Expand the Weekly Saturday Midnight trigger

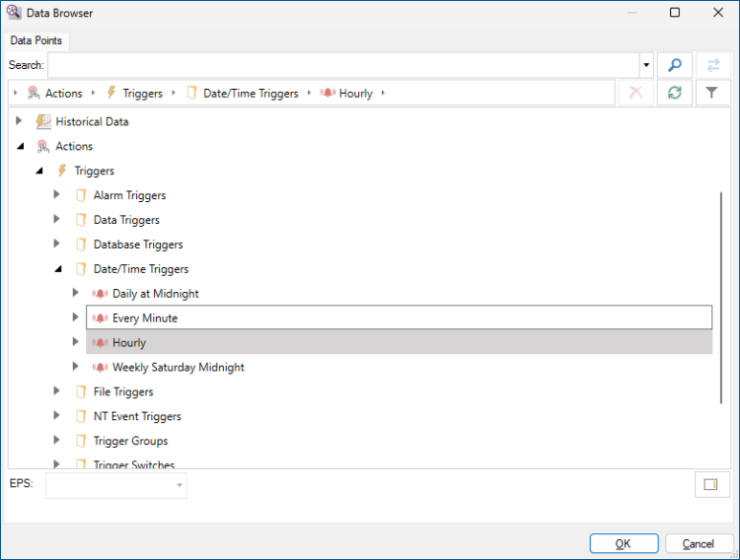(75, 366)
